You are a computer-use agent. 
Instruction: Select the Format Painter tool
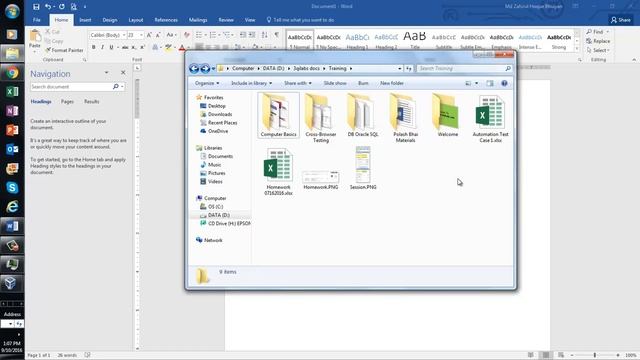(64, 50)
